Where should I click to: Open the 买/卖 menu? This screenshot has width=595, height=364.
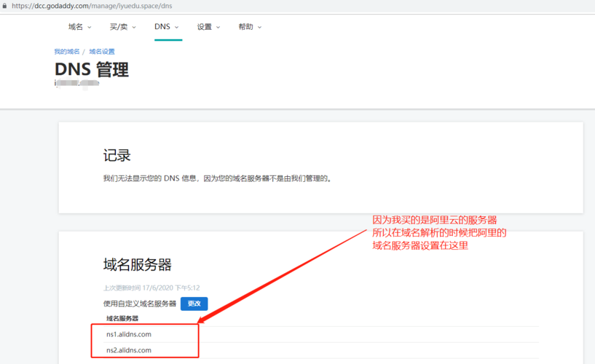click(119, 27)
